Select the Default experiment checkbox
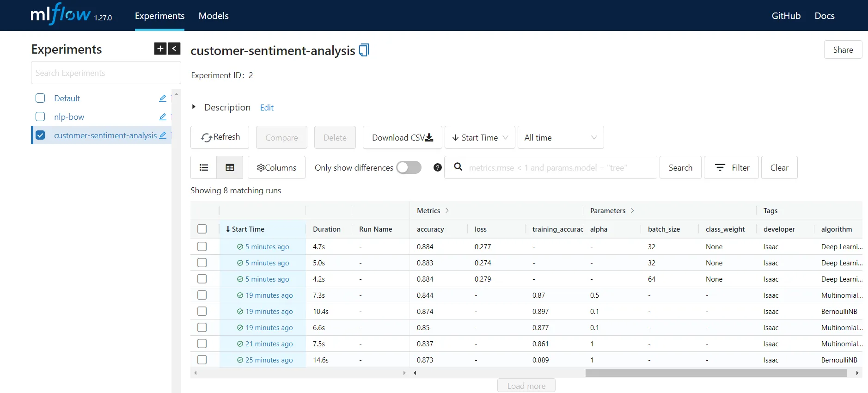Screen dimensions: 868x393 (40, 98)
